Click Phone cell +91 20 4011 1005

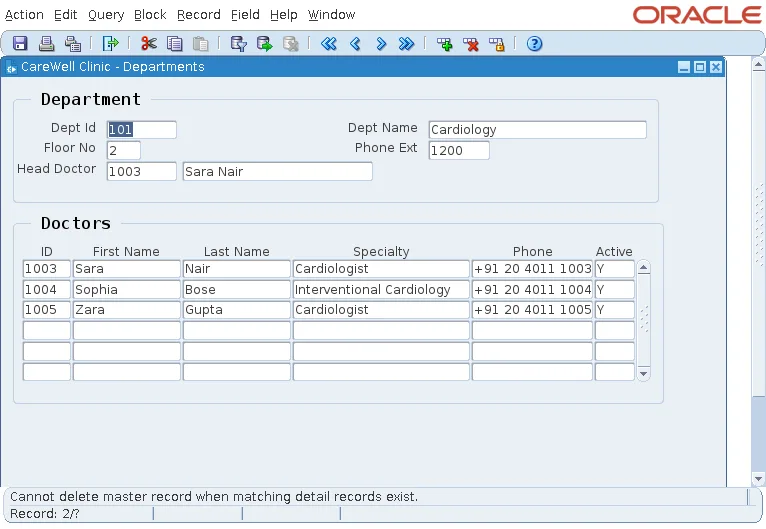[x=532, y=310]
